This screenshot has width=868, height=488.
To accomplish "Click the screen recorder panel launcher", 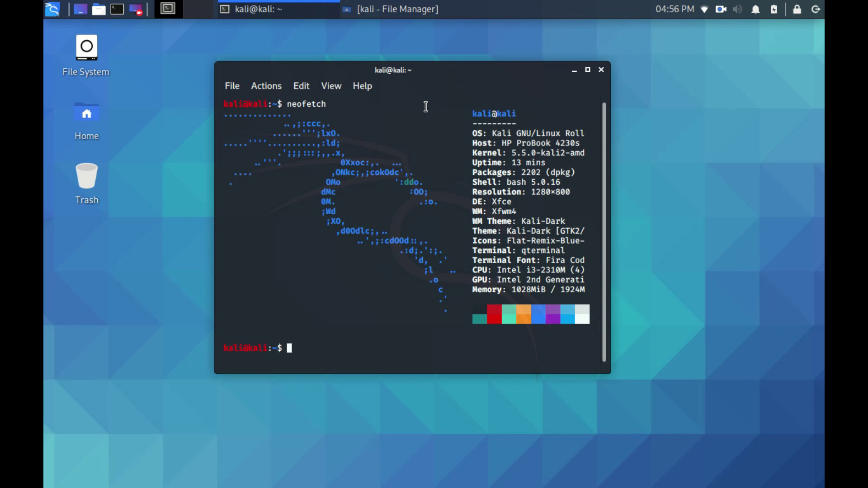I will (x=136, y=9).
